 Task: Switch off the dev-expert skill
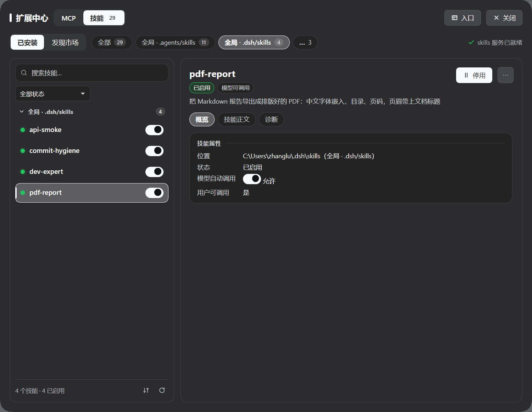coord(154,172)
